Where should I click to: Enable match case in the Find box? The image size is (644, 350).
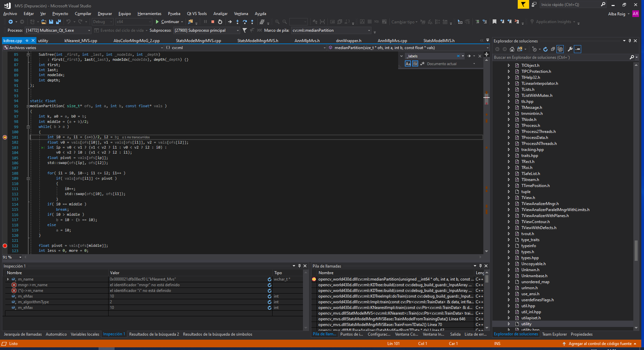click(x=408, y=64)
